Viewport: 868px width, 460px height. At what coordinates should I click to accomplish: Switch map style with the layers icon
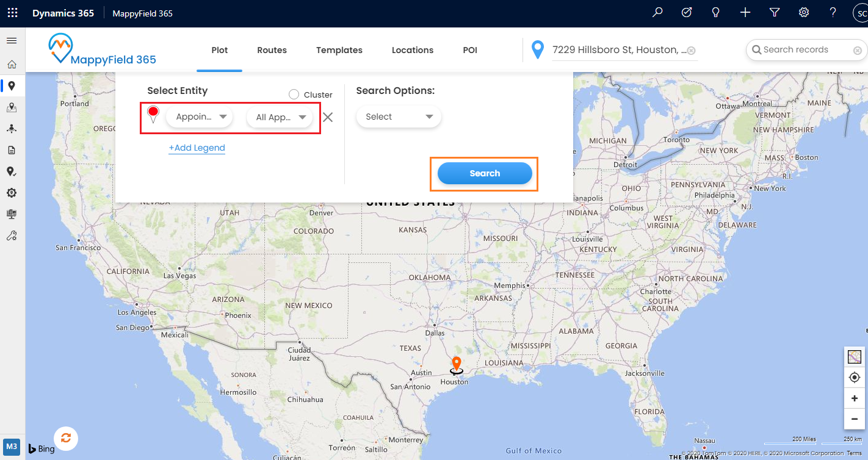click(x=855, y=357)
